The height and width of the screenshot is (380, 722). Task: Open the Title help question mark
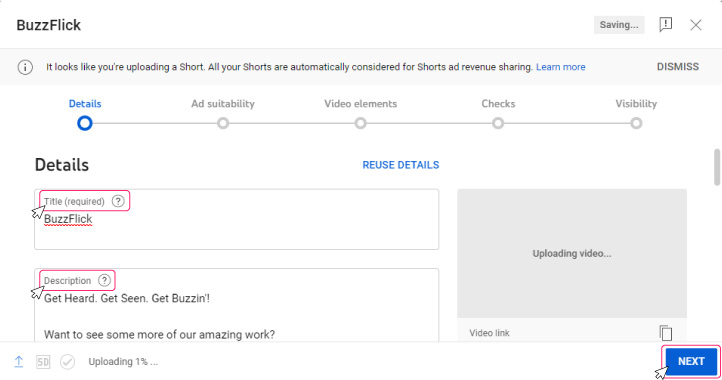118,201
